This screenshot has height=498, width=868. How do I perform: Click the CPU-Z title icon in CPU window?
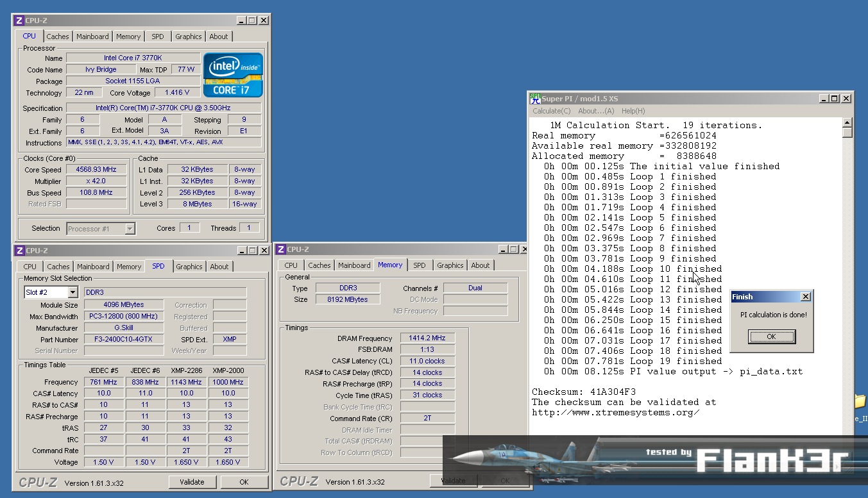19,21
